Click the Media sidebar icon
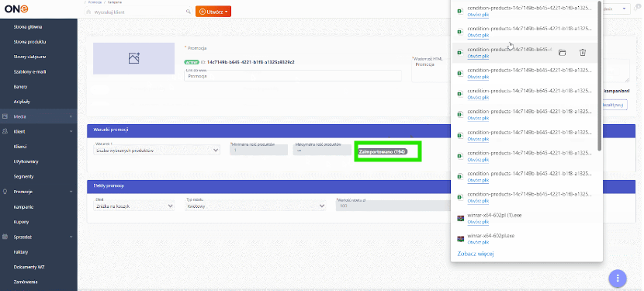 pyautogui.click(x=5, y=116)
